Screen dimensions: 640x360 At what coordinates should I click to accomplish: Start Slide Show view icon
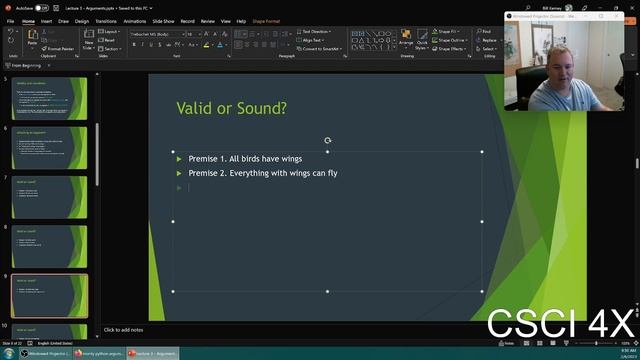(x=566, y=343)
